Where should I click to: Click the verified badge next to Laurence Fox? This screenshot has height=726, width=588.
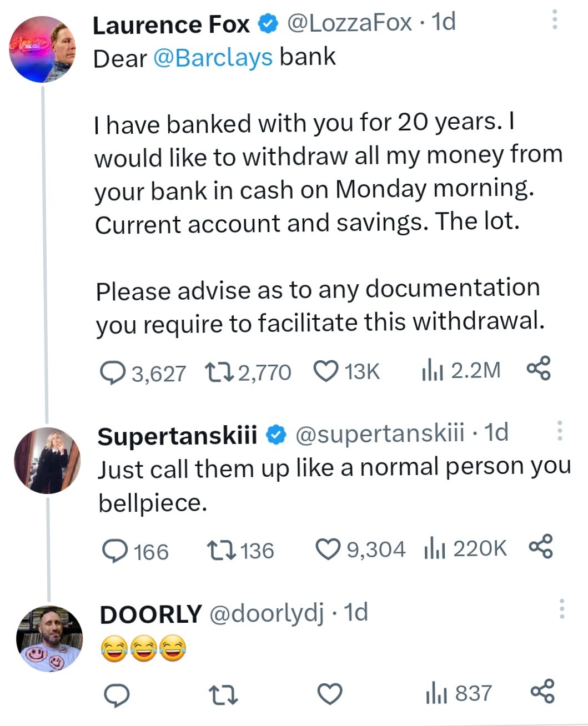tap(269, 23)
